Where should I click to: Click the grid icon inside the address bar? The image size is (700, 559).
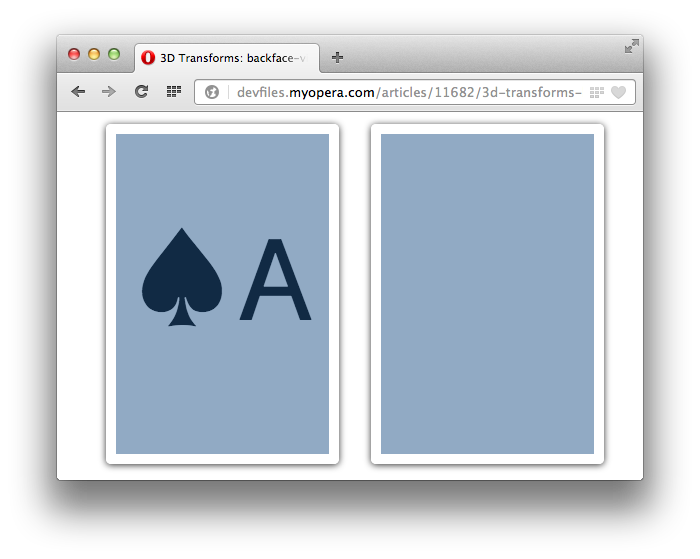596,92
